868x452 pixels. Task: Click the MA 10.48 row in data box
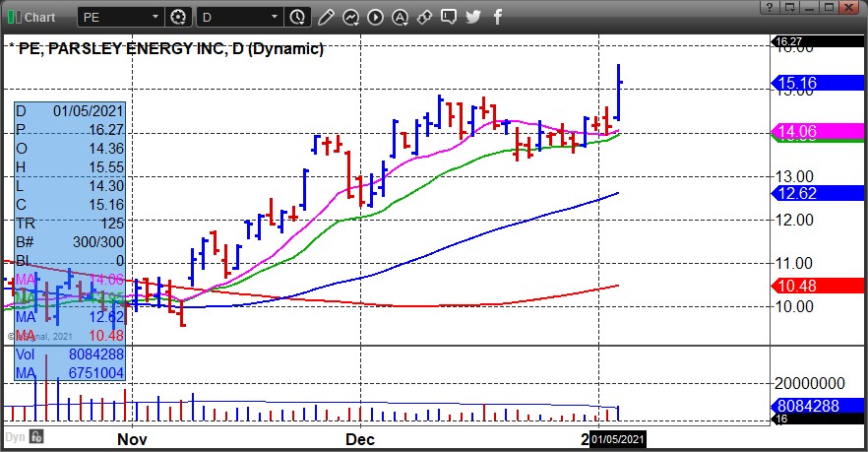[x=70, y=336]
